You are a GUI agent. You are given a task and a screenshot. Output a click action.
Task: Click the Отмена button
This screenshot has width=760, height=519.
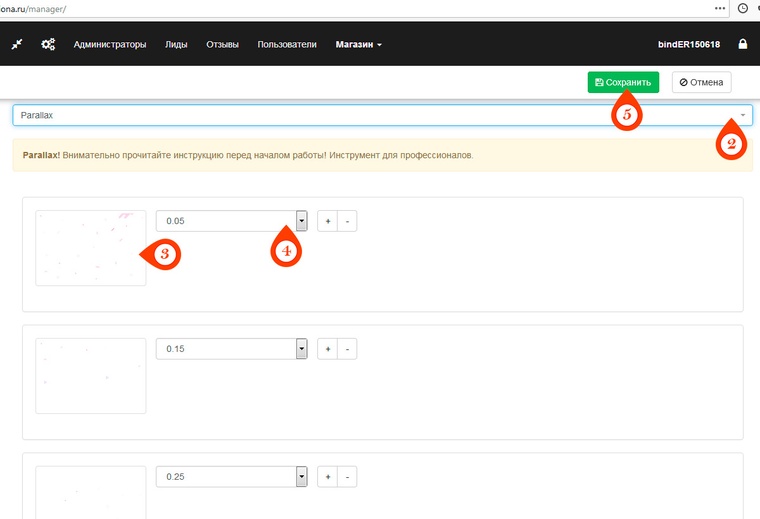pyautogui.click(x=701, y=82)
